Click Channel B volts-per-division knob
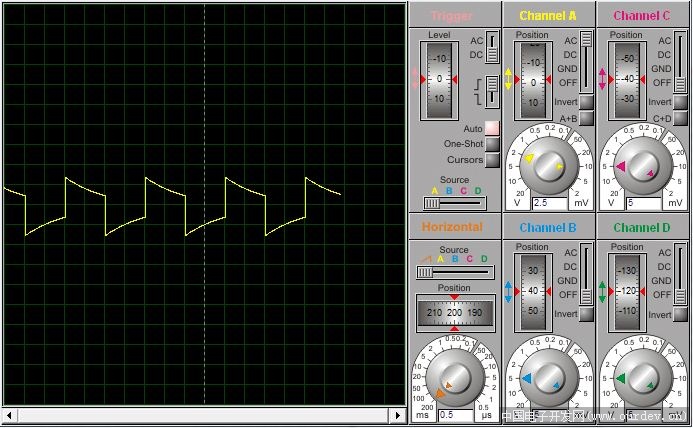This screenshot has width=693, height=428. click(548, 378)
